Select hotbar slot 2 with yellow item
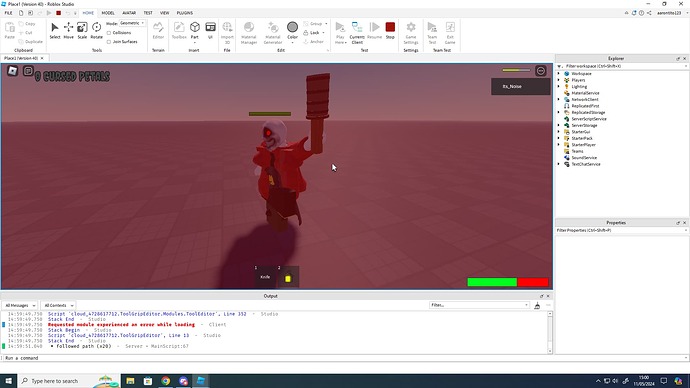690x388 pixels. coord(288,277)
